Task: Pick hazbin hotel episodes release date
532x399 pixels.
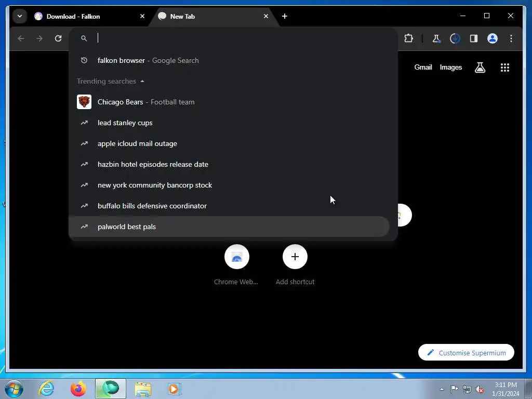Action: tap(229, 164)
